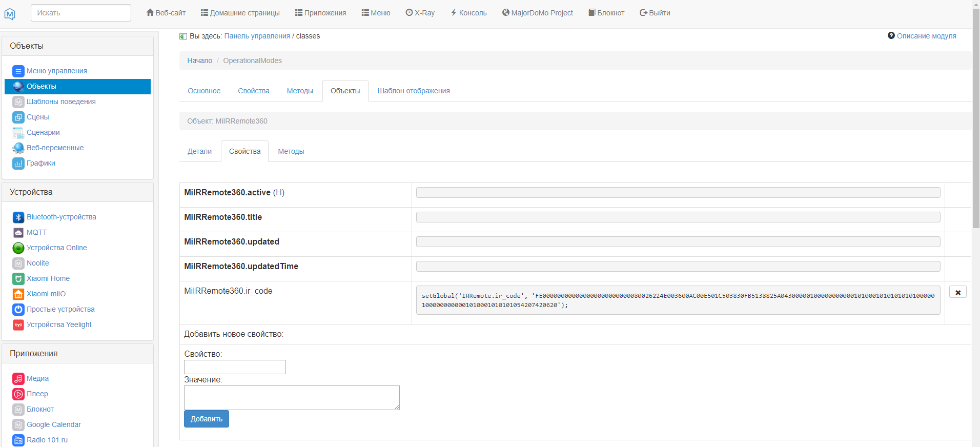This screenshot has height=447, width=980.
Task: Open the Bluetooth devices icon
Action: click(18, 217)
